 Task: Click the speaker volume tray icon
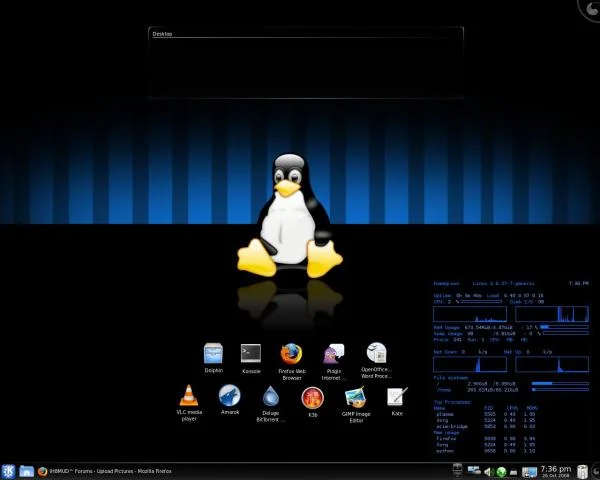coord(489,472)
